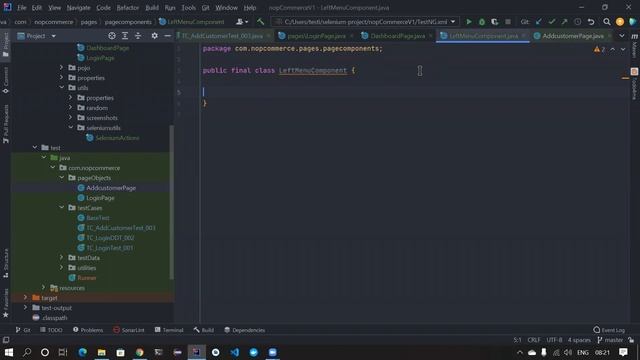This screenshot has height=360, width=640.
Task: Go to next highlighted error arrow
Action: pyautogui.click(x=623, y=49)
